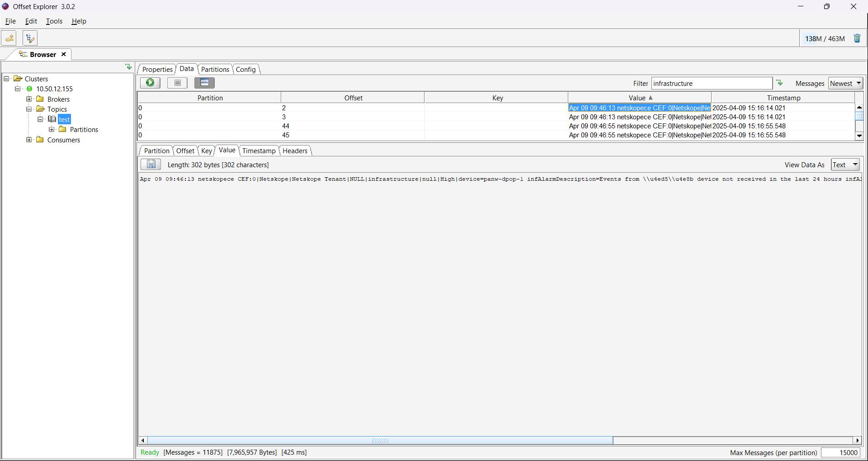This screenshot has height=461, width=868.
Task: Switch to the topic Partitions tab
Action: tap(215, 69)
